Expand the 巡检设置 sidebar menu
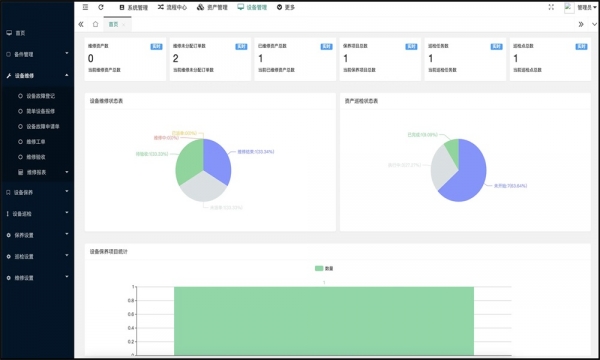The height and width of the screenshot is (360, 600). tap(37, 257)
